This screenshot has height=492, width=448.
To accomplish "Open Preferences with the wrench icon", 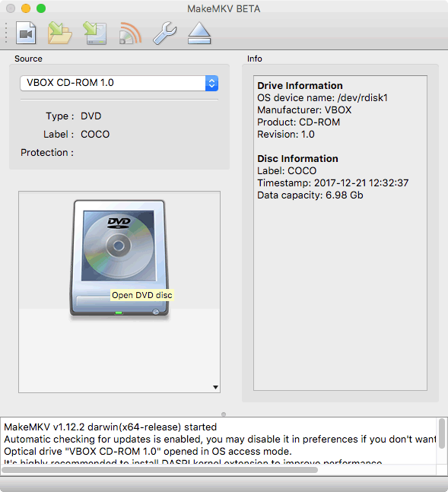I will pos(165,33).
